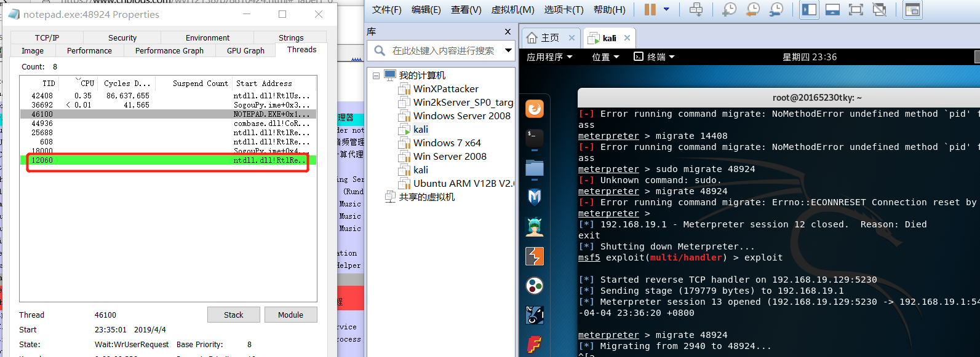Launch Metasploit from the Kali dock
This screenshot has height=357, width=980.
tap(535, 197)
